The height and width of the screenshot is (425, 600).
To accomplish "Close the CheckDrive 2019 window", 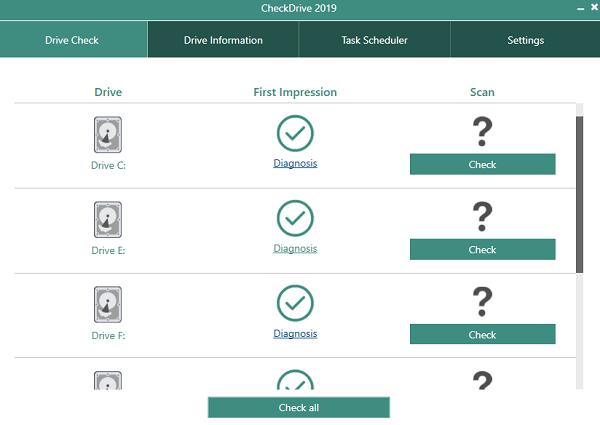I will tap(595, 7).
